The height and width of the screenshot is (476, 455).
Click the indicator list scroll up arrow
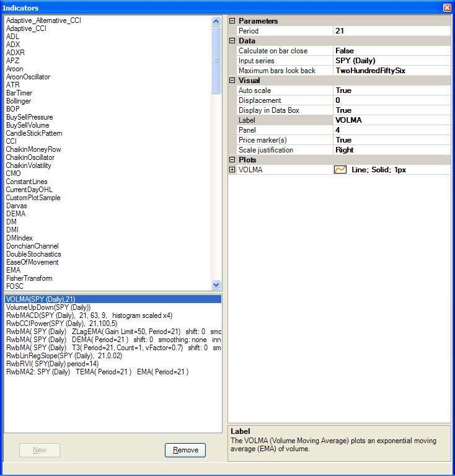(216, 21)
